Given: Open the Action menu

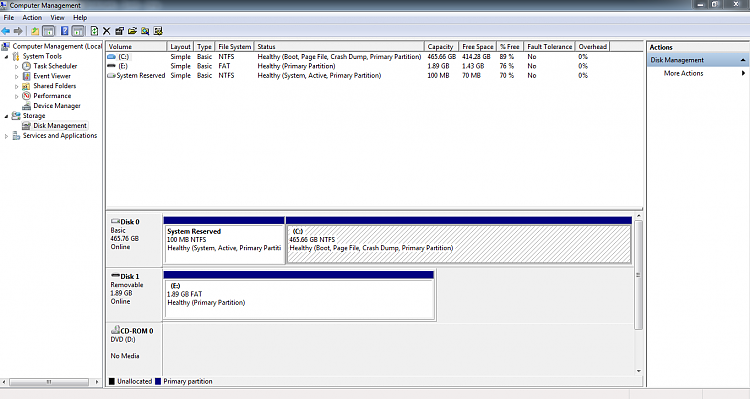Looking at the screenshot, I should pyautogui.click(x=32, y=17).
